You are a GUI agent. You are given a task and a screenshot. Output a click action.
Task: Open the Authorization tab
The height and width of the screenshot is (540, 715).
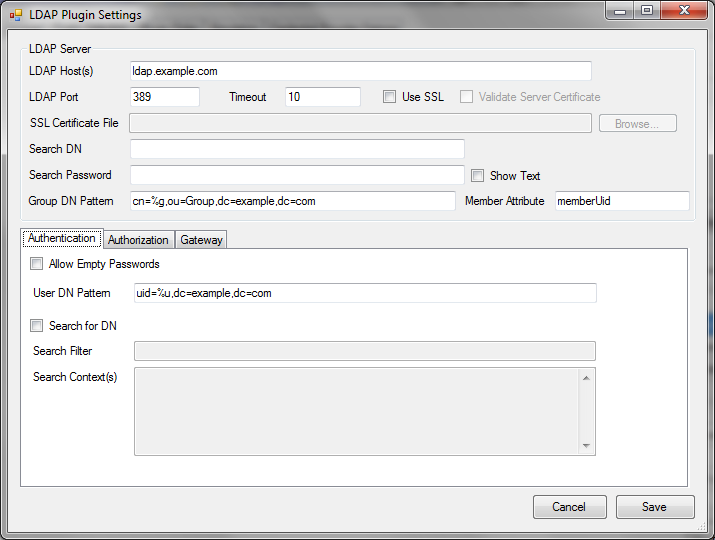tap(138, 240)
